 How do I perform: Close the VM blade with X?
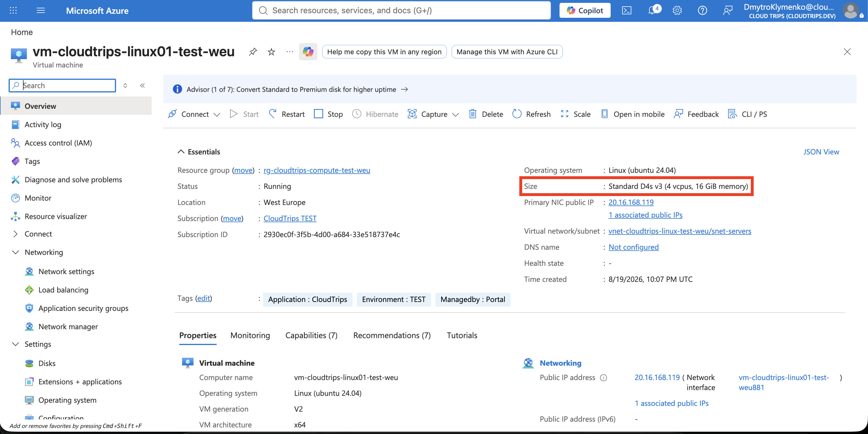click(x=847, y=51)
